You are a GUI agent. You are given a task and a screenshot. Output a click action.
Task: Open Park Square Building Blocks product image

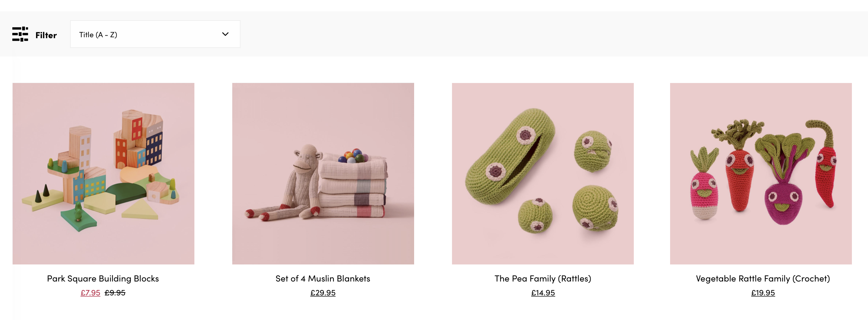(x=104, y=174)
